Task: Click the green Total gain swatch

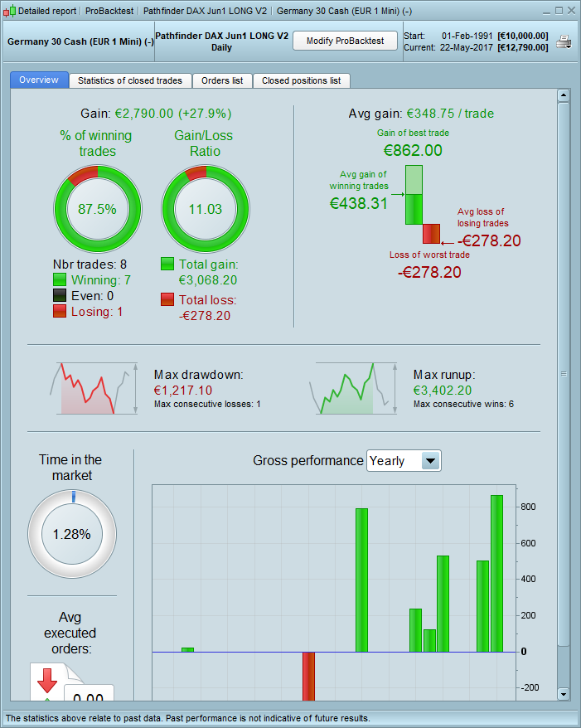Action: 167,264
